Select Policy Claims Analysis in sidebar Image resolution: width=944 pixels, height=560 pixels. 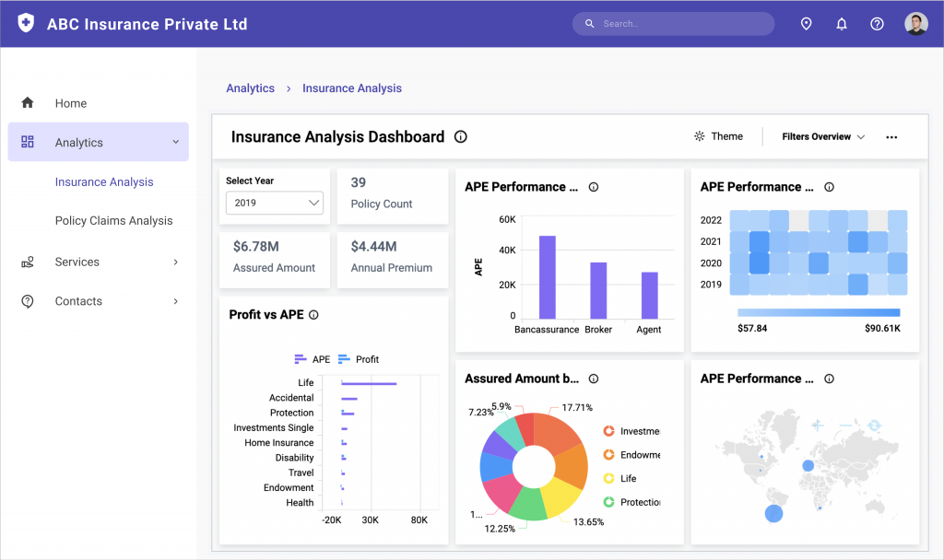click(115, 220)
